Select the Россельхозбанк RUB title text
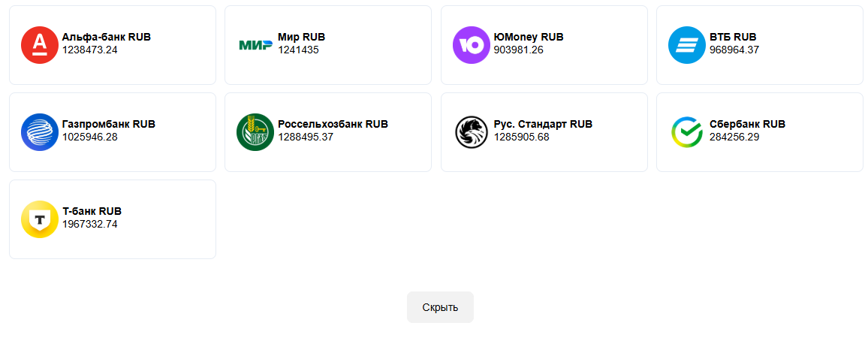Viewport: 868px width, 338px height. [x=333, y=124]
